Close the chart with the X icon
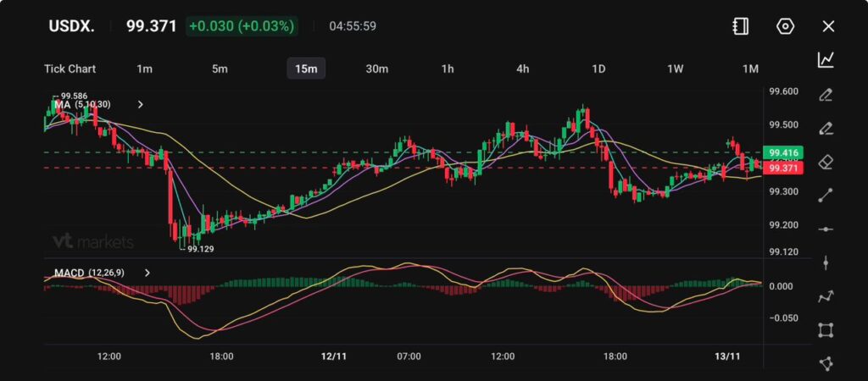This screenshot has width=868, height=381. click(x=828, y=26)
